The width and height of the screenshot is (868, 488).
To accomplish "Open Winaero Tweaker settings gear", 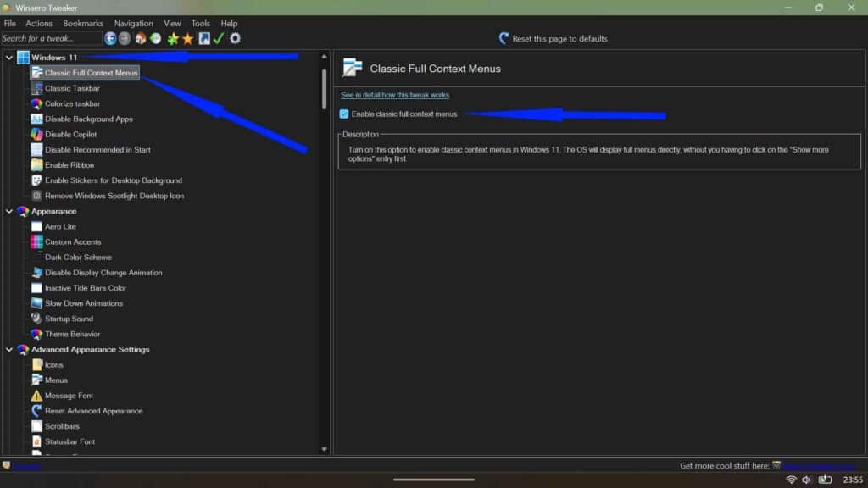I will click(x=235, y=38).
